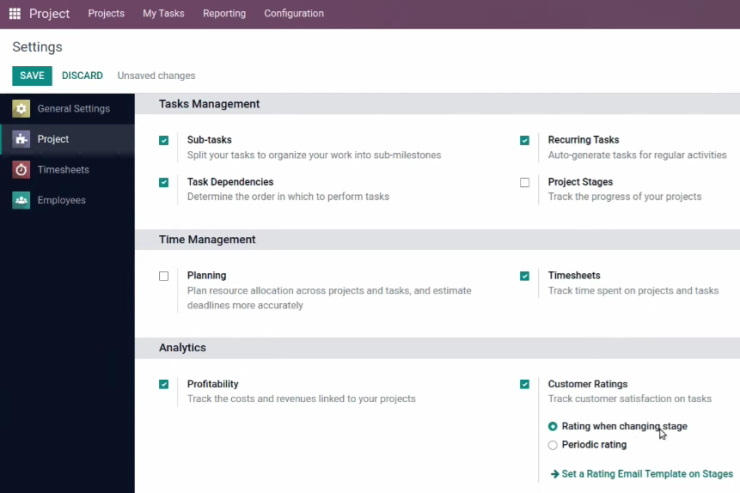Click the Project app title
The image size is (740, 493).
point(49,14)
